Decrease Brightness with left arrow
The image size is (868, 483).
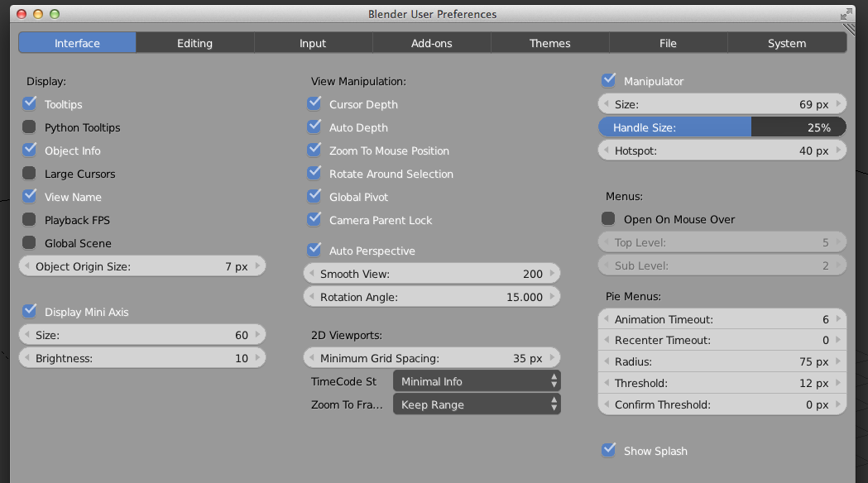26,358
